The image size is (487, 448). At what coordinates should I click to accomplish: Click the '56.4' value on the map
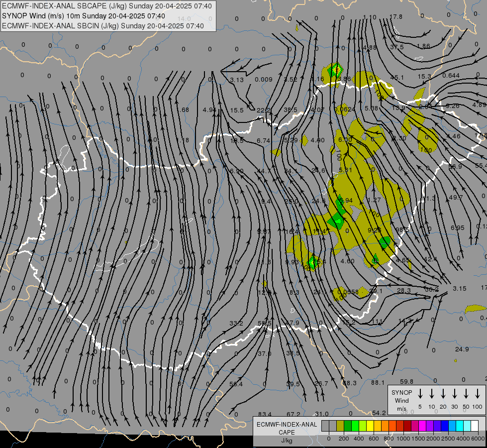click(236, 384)
